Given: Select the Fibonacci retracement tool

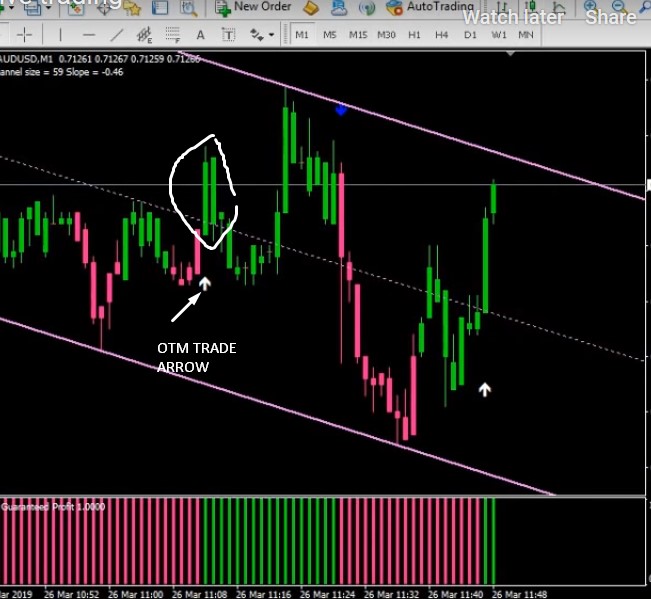Looking at the screenshot, I should click(173, 35).
